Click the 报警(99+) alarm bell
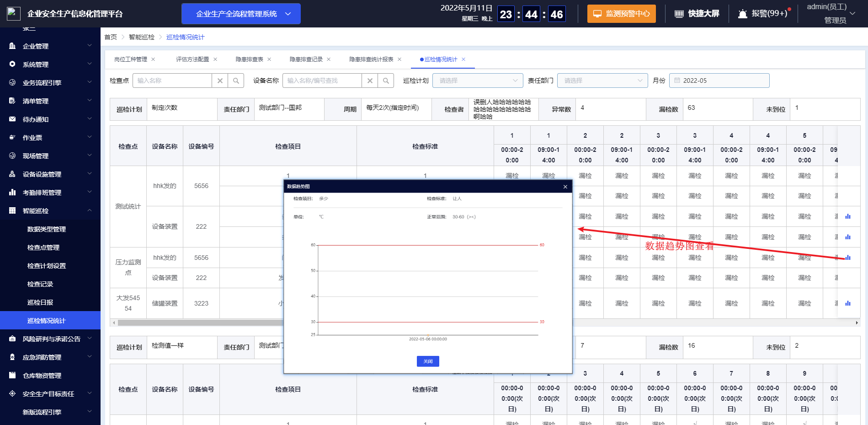 pyautogui.click(x=743, y=14)
